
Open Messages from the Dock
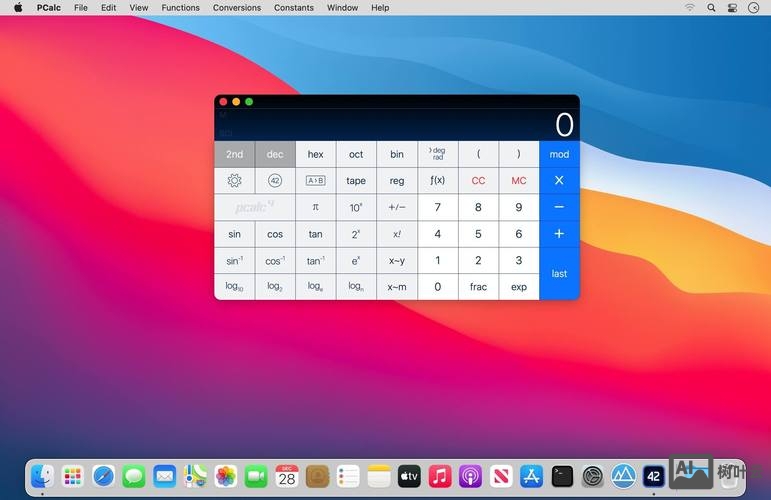(x=134, y=476)
